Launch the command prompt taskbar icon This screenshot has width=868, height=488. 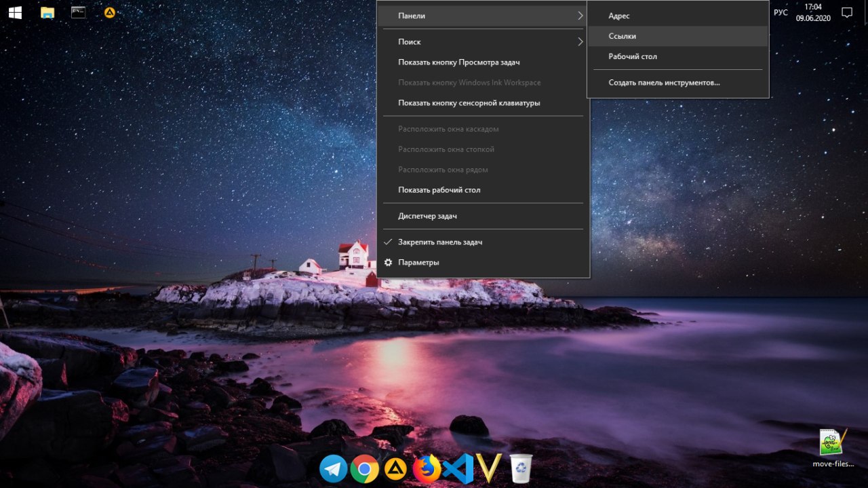(x=78, y=12)
